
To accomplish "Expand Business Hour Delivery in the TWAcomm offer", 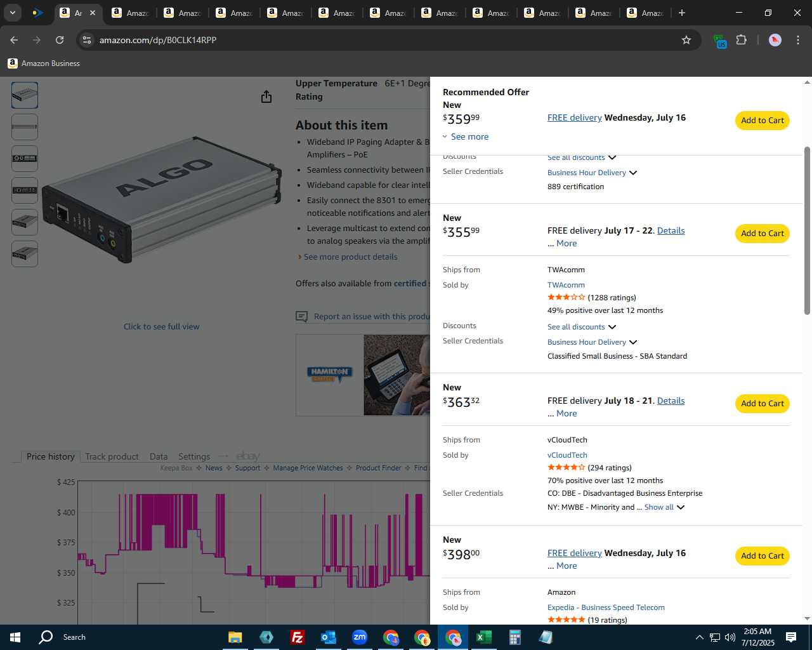I will click(592, 342).
